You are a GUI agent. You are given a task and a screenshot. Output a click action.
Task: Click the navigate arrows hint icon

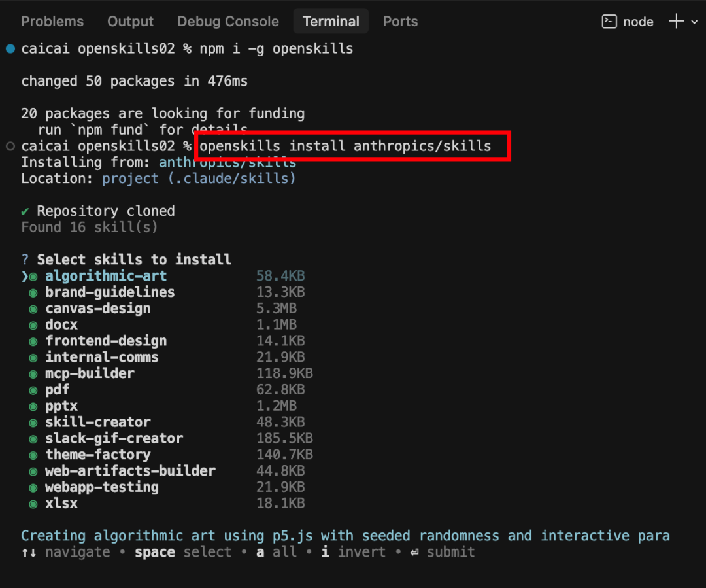pyautogui.click(x=29, y=553)
